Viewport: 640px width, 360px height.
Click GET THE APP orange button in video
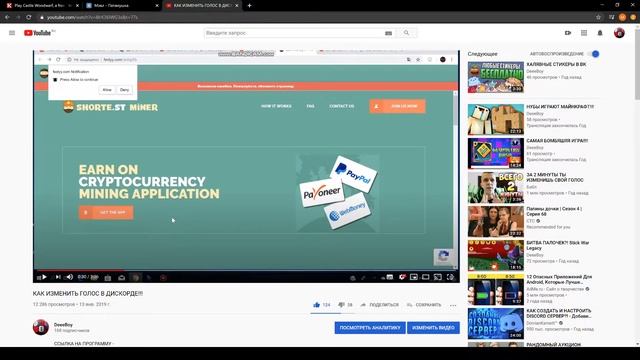(106, 212)
